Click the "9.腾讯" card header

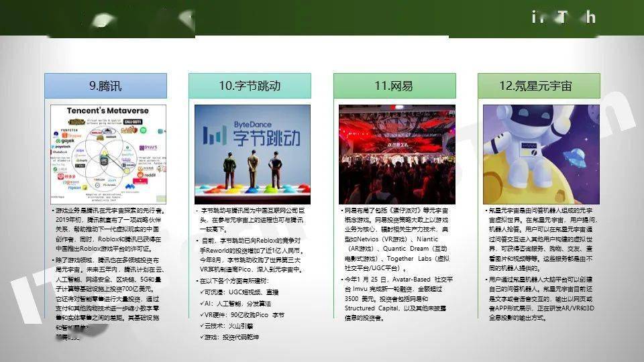105,86
